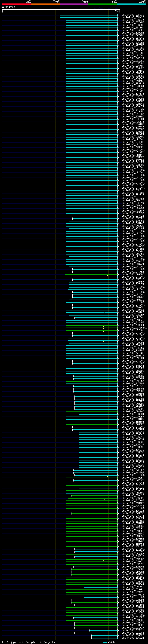Select the UniRef100_C5YGY1 label

tap(133, 38)
